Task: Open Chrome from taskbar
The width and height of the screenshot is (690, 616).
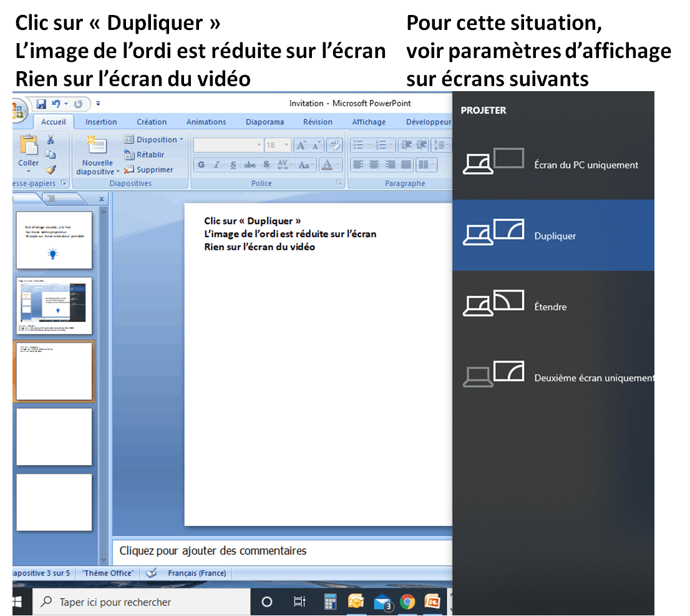Action: coord(407,602)
